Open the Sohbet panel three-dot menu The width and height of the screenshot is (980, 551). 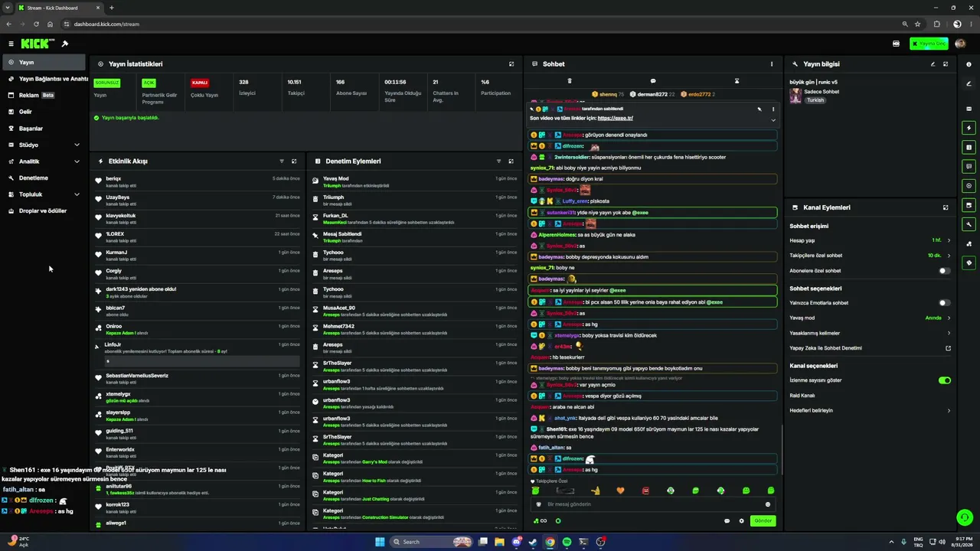pos(772,64)
